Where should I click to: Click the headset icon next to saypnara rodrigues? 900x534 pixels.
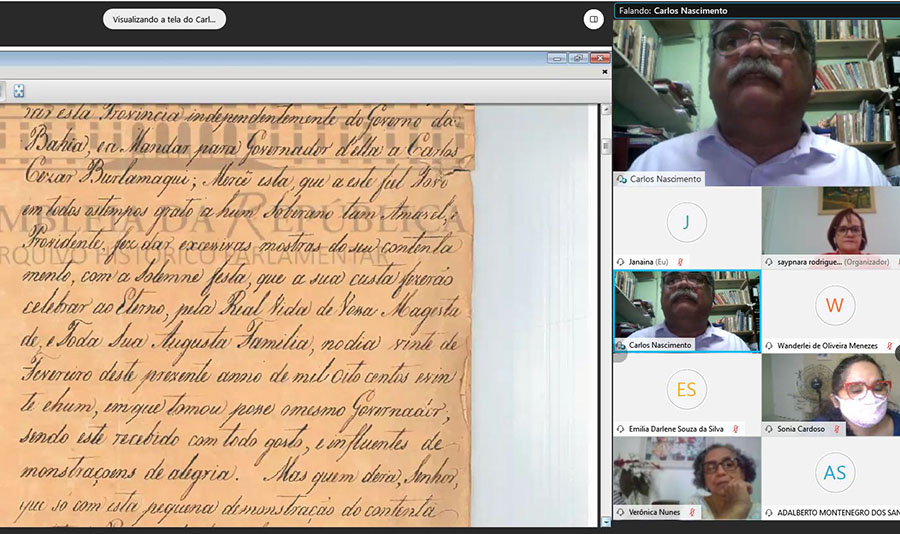tap(769, 262)
